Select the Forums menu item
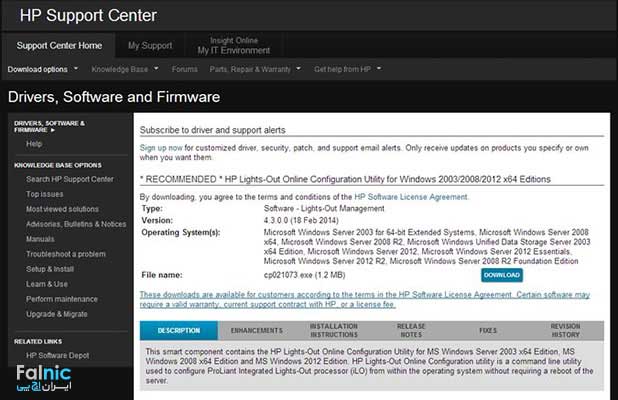Screen dimensions: 618x400 pos(184,69)
